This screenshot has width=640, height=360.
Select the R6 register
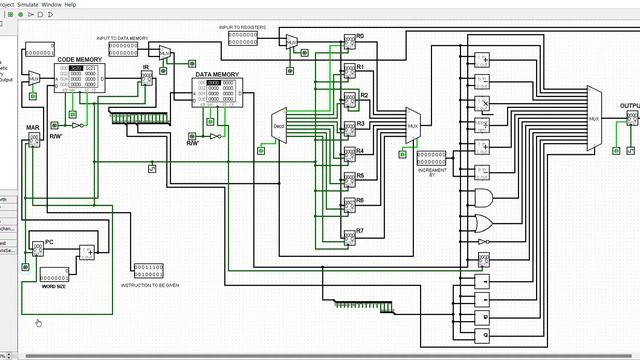349,206
